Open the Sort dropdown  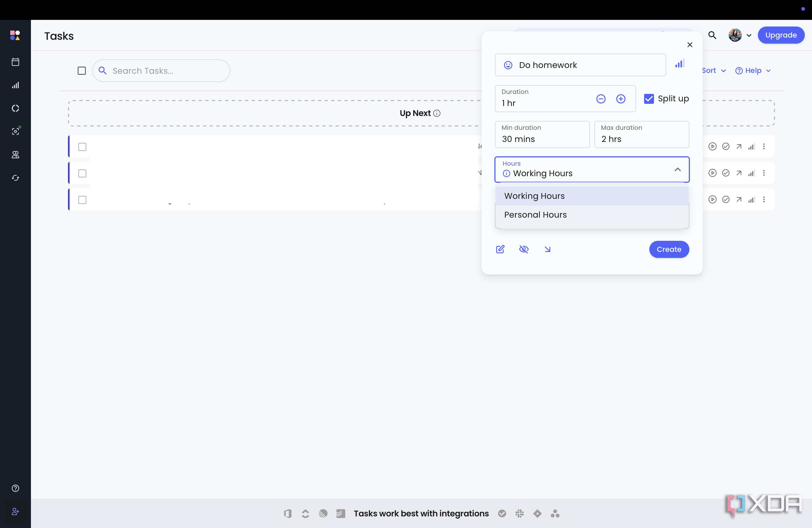click(713, 71)
